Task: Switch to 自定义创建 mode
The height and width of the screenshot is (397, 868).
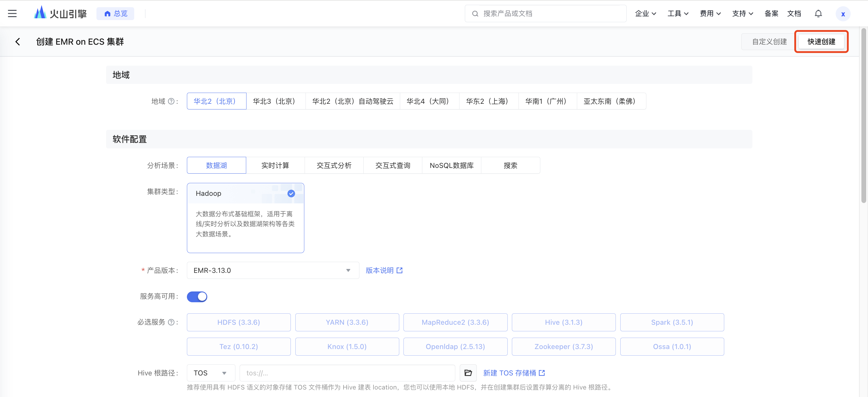Action: (x=769, y=41)
